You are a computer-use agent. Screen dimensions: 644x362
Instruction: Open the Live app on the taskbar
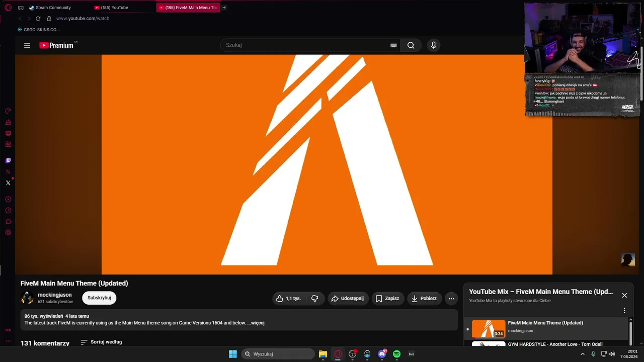[412, 354]
